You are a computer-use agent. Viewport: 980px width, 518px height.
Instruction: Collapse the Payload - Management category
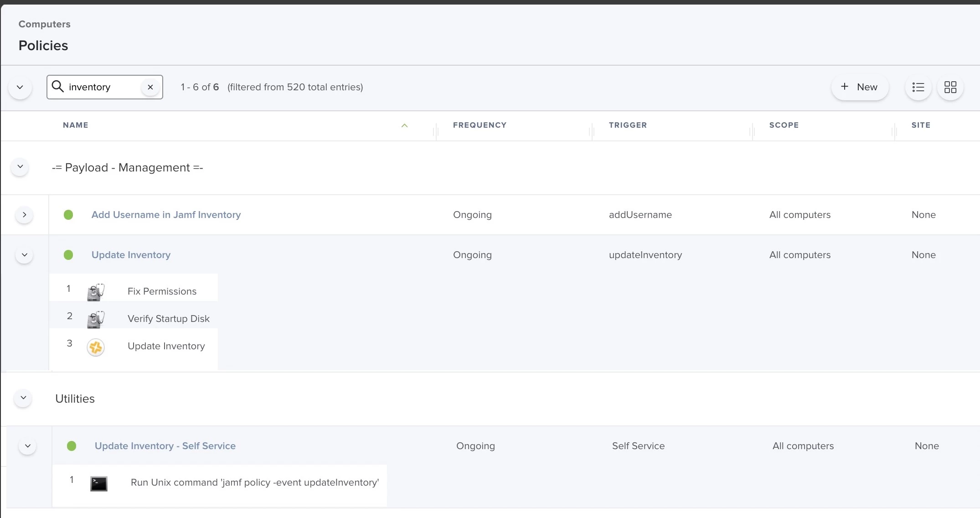(20, 167)
